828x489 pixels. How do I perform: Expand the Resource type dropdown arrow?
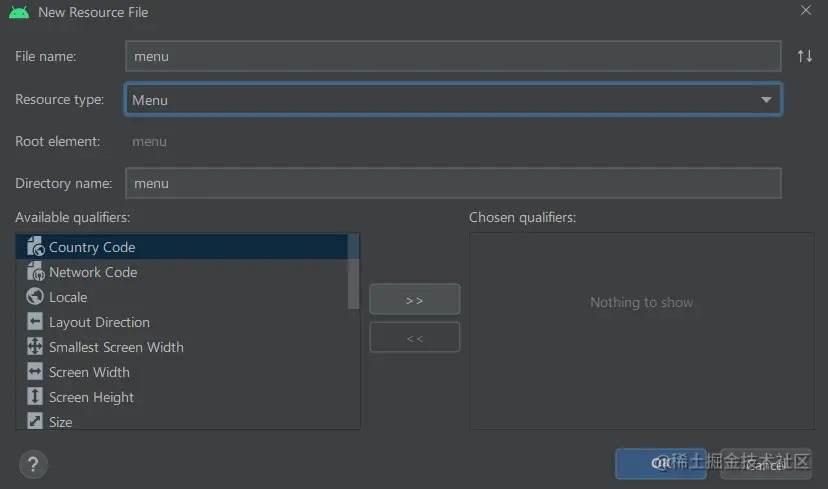766,100
